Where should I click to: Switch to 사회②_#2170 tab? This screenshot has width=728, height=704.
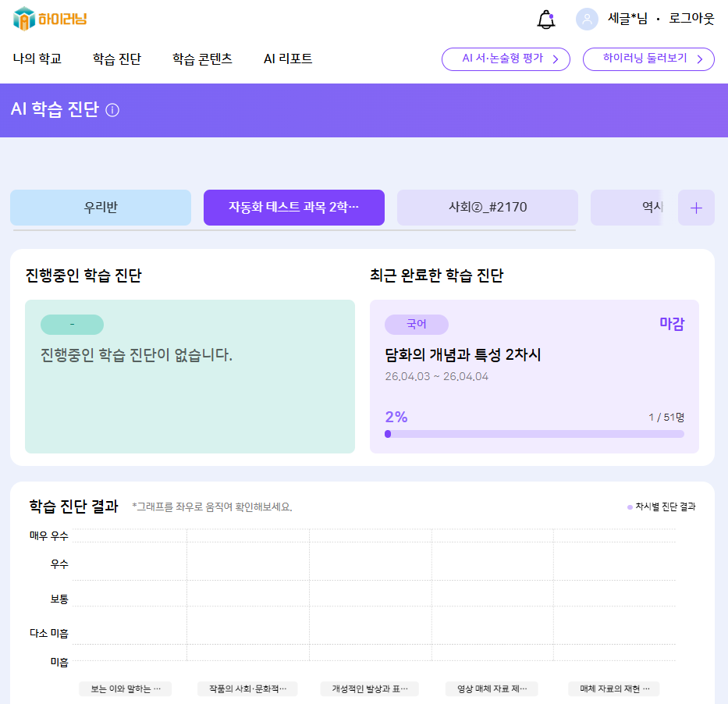tap(488, 208)
